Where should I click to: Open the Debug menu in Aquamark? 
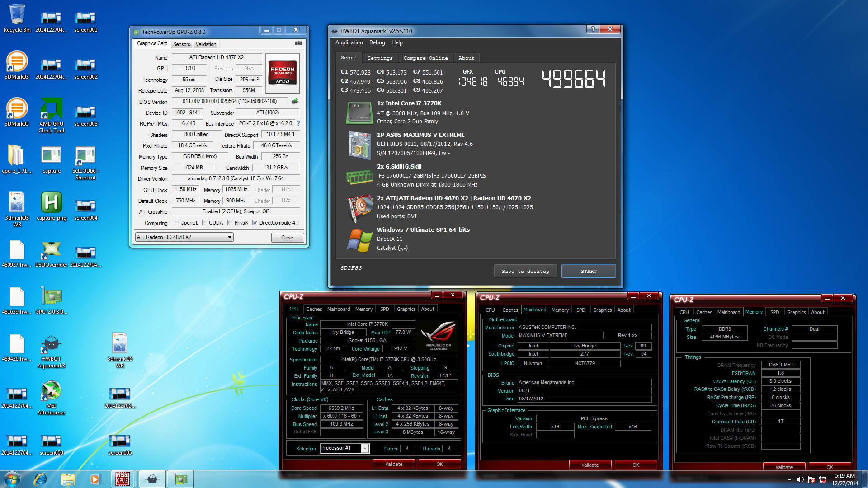click(377, 42)
